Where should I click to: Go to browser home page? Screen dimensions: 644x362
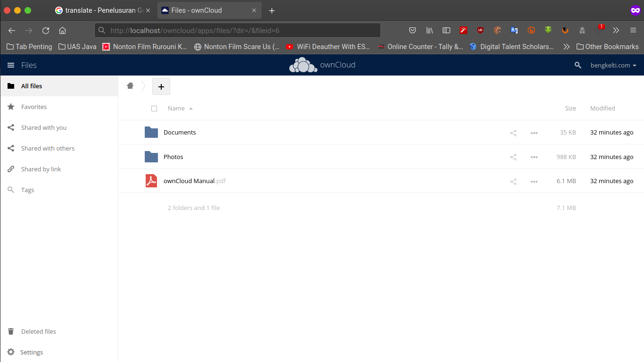click(62, 30)
